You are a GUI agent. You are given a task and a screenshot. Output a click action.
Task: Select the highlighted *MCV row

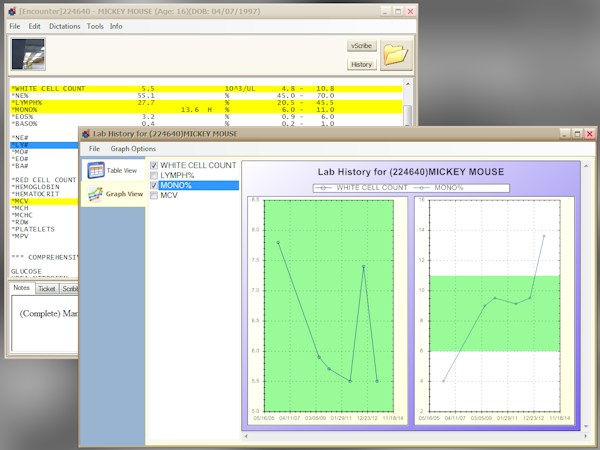(x=44, y=201)
